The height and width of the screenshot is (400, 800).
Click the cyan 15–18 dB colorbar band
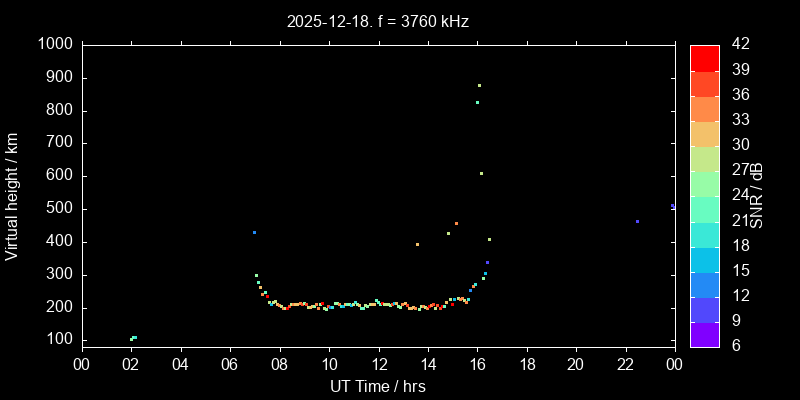click(x=705, y=258)
